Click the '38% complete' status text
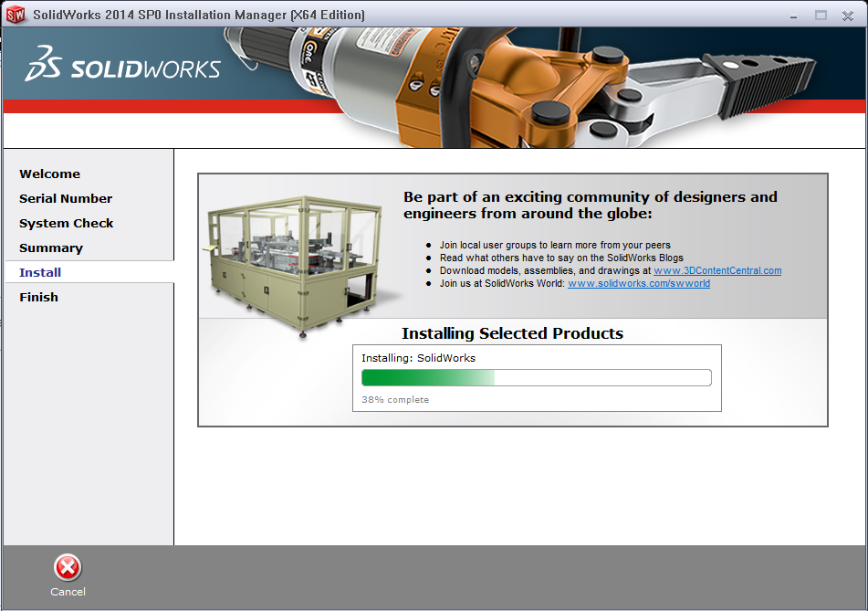Screen dimensions: 868x611 (x=395, y=399)
